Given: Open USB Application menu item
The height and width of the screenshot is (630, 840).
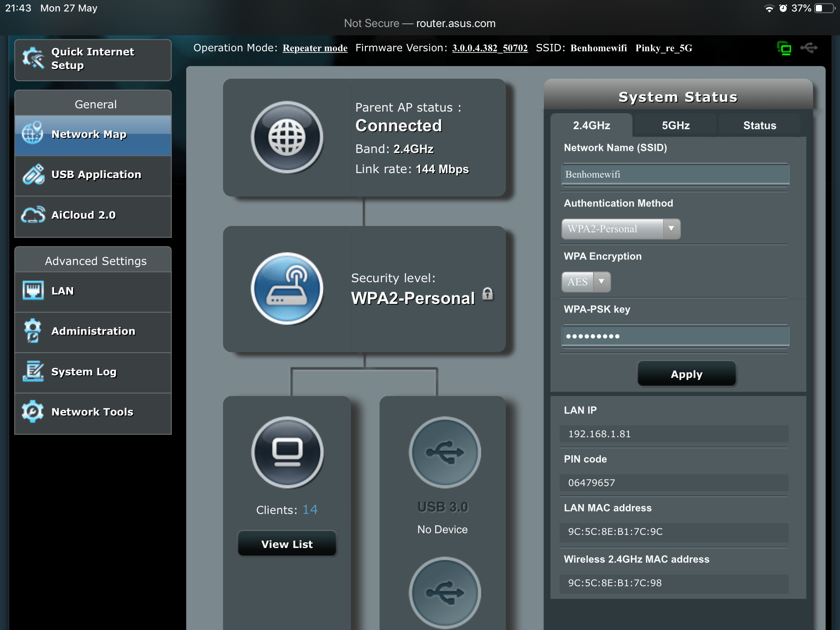Looking at the screenshot, I should click(x=93, y=175).
